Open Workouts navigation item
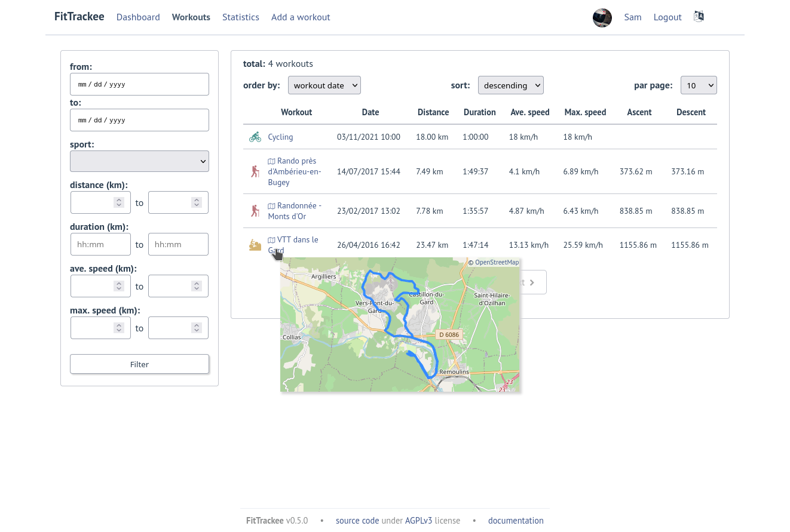 [191, 17]
